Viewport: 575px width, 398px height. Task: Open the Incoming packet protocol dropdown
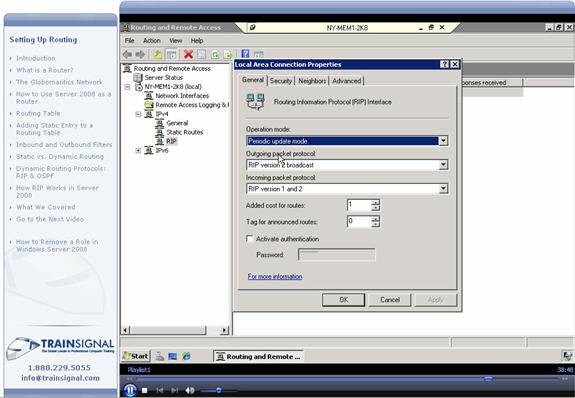click(x=443, y=189)
